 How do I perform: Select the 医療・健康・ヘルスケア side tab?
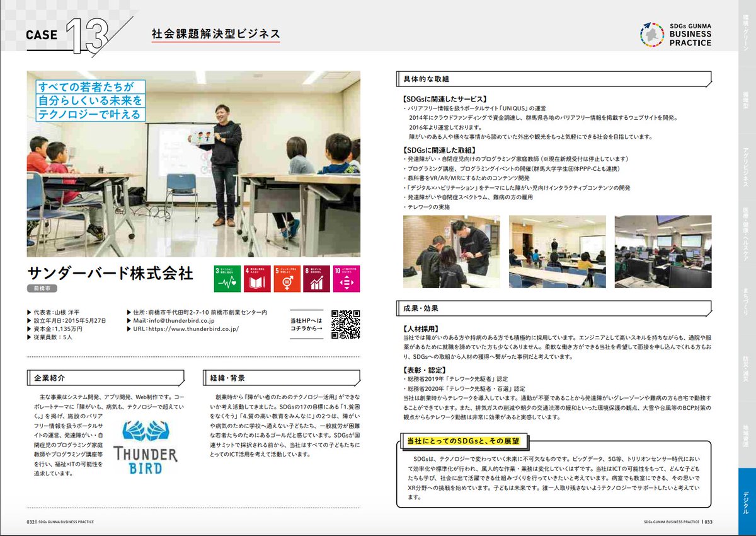[747, 235]
